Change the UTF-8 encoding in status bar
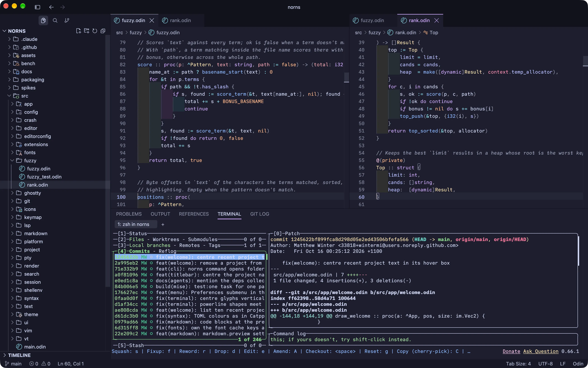Screen dimensions: 588x368 pos(546,364)
